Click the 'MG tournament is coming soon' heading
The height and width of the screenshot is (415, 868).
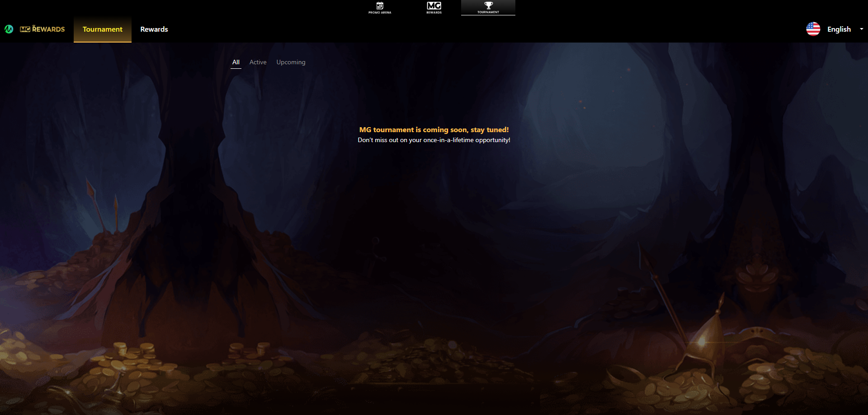point(434,130)
